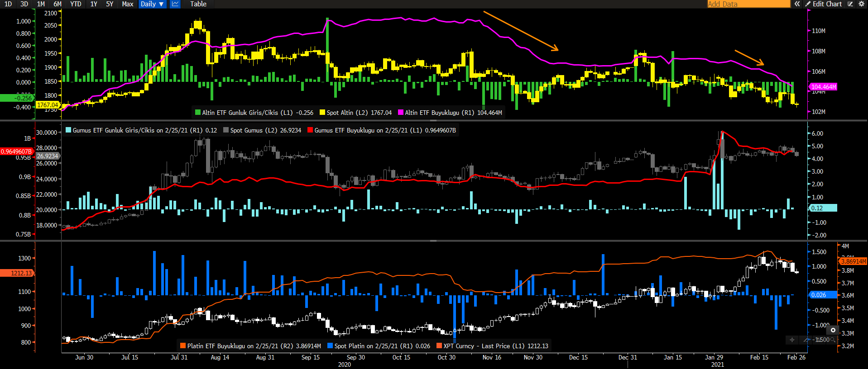Collapse the toolbar with the double-chevron icon
The width and height of the screenshot is (868, 369).
coord(797,4)
